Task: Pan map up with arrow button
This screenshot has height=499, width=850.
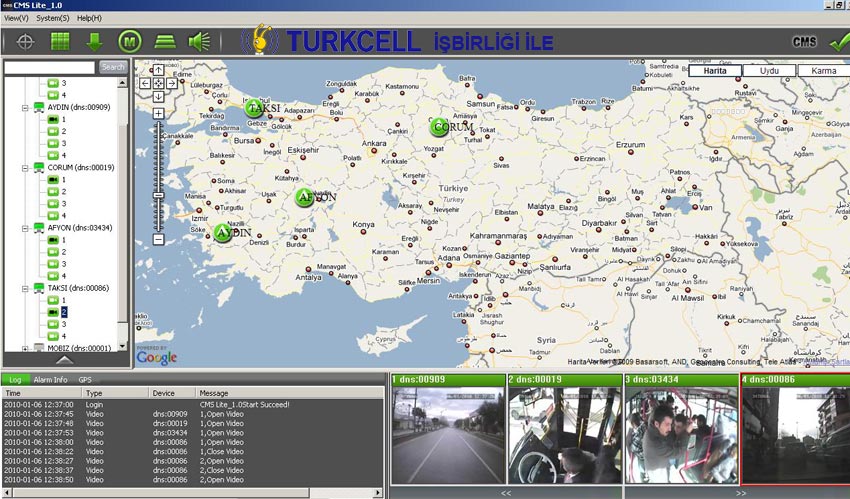Action: (x=158, y=70)
